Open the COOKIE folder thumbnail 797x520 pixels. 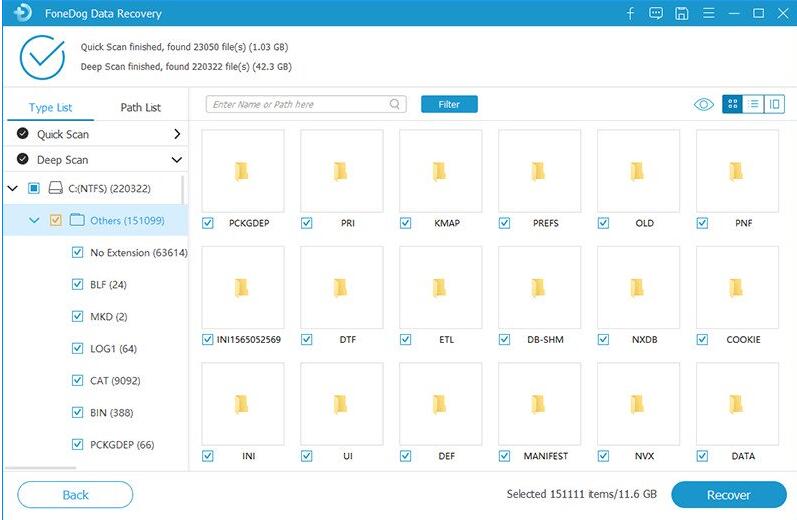pyautogui.click(x=737, y=287)
